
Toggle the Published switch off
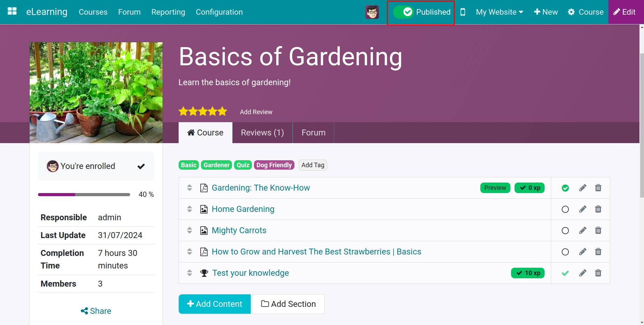(x=403, y=12)
